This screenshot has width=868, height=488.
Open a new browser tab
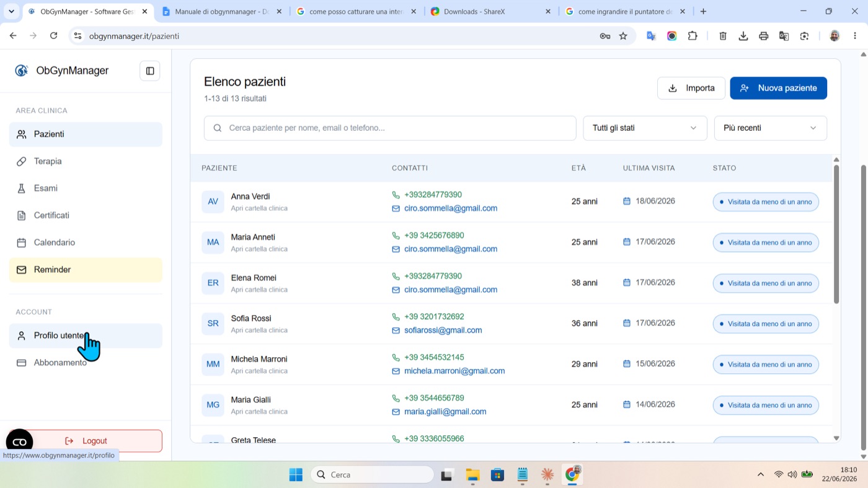(x=703, y=11)
